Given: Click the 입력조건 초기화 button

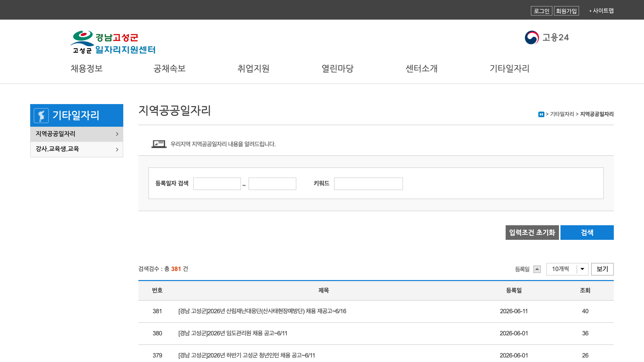Looking at the screenshot, I should coord(532,233).
